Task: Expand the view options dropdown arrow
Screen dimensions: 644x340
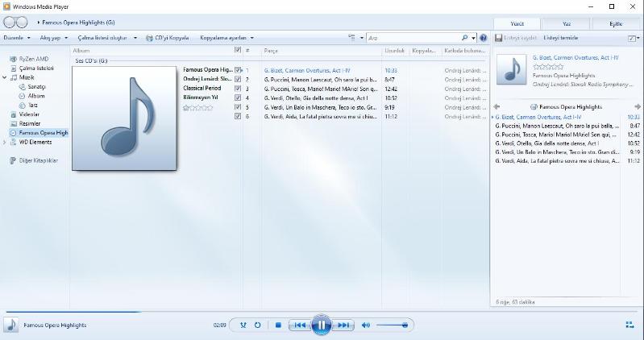Action: pyautogui.click(x=362, y=38)
